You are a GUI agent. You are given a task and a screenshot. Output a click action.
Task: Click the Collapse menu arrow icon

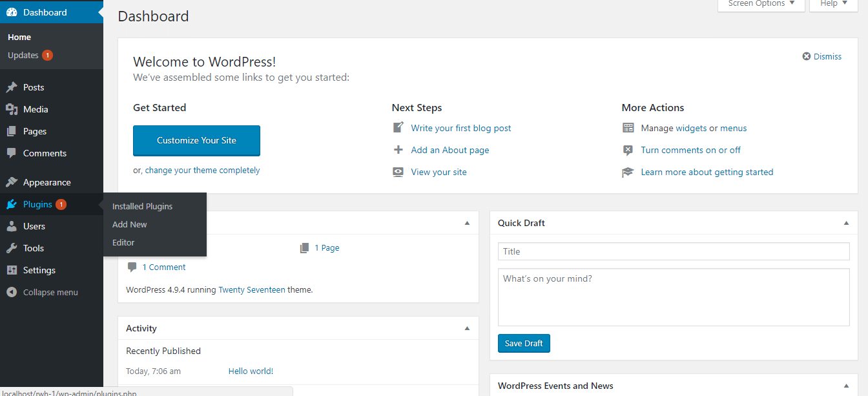[x=12, y=292]
